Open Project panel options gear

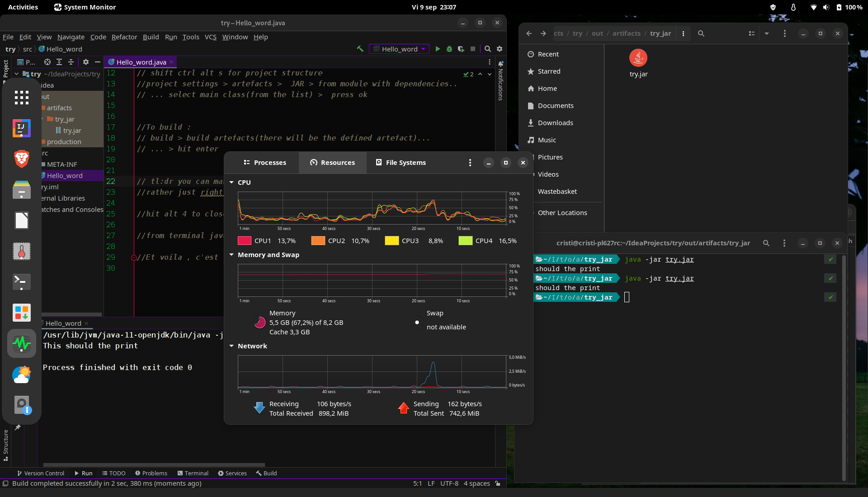pos(86,62)
